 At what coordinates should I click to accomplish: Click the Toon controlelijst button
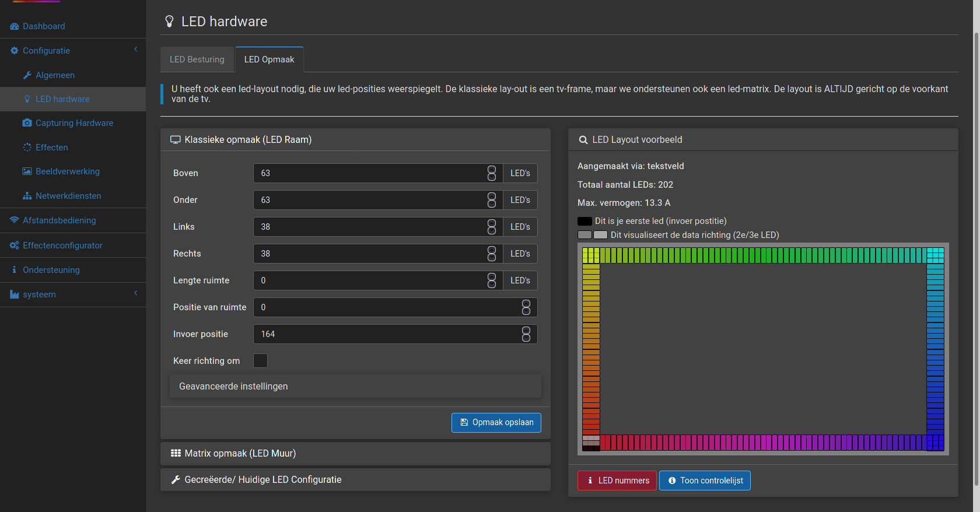pyautogui.click(x=705, y=481)
